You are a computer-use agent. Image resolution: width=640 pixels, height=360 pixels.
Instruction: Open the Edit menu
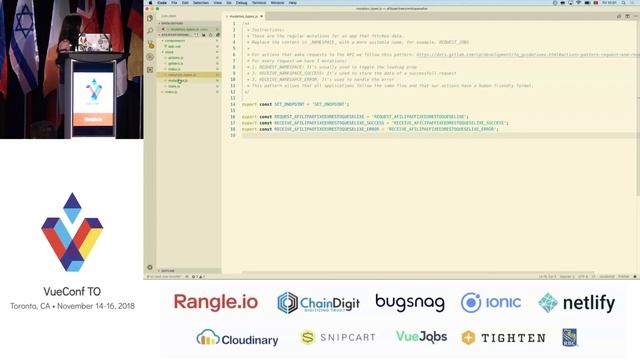click(185, 3)
